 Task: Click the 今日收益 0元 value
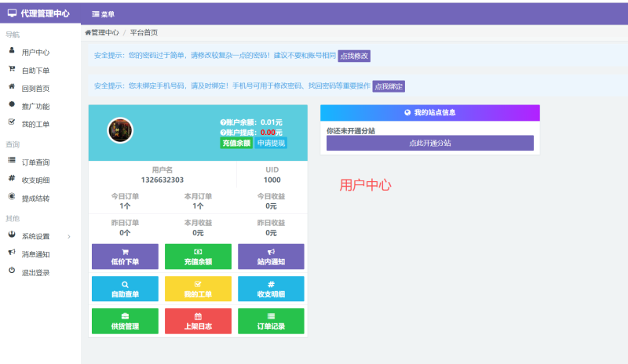(x=271, y=206)
